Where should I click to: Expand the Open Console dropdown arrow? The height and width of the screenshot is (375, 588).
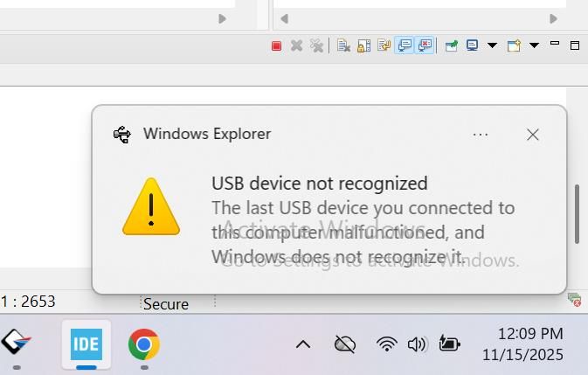pyautogui.click(x=534, y=45)
